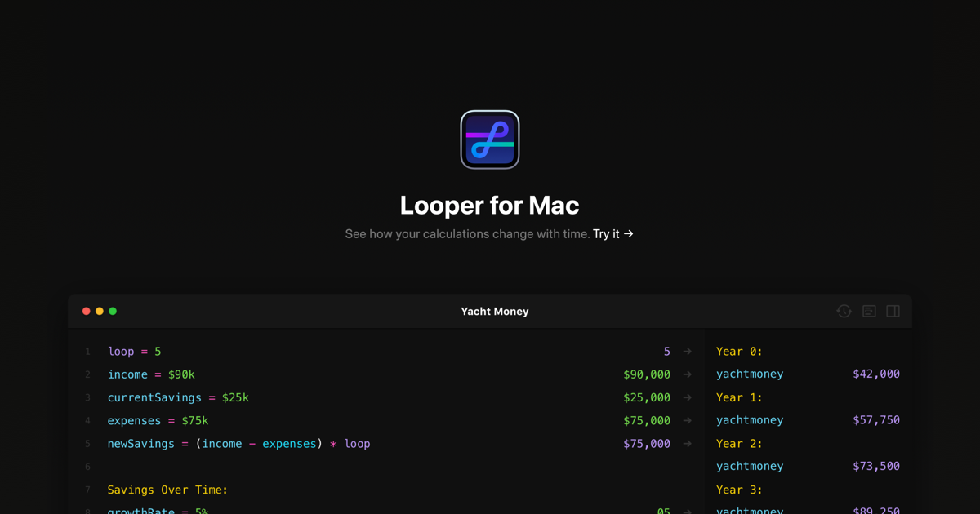This screenshot has height=514, width=980.
Task: Scrub the $90,000 income value
Action: tap(647, 374)
